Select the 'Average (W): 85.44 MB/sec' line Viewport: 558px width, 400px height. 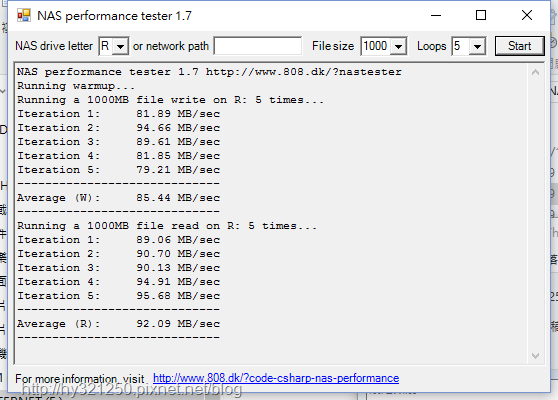[119, 198]
